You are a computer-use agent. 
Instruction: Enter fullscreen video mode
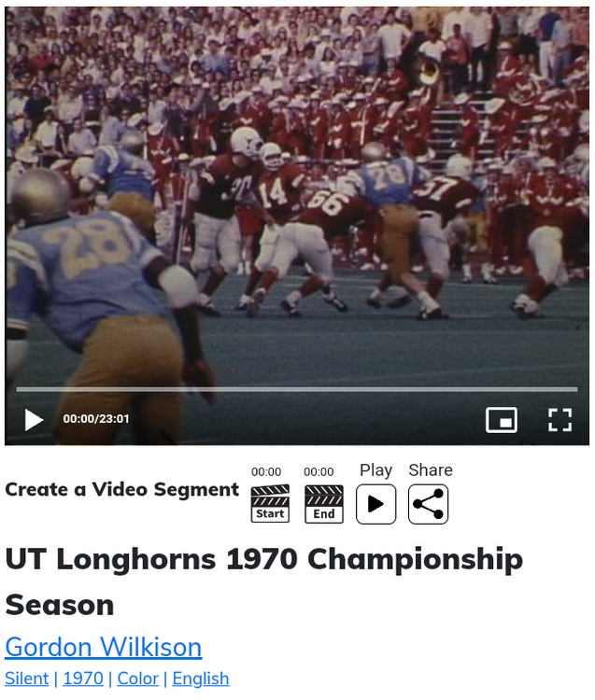pyautogui.click(x=560, y=420)
